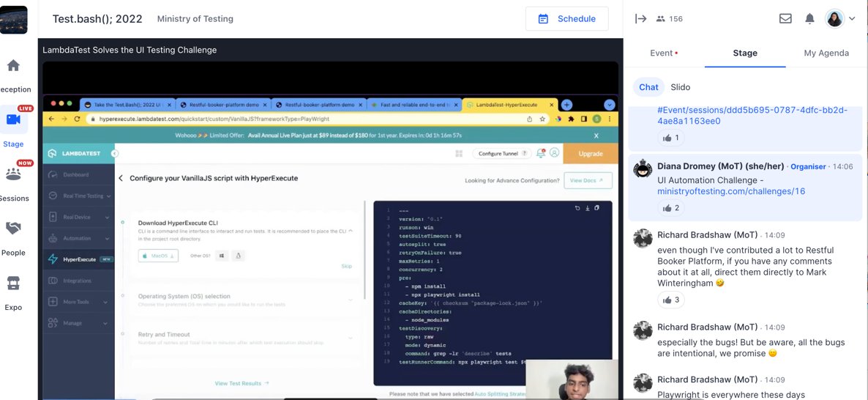
Task: Select the 'Fast and reliable end-to-end' browser tab
Action: tap(414, 105)
